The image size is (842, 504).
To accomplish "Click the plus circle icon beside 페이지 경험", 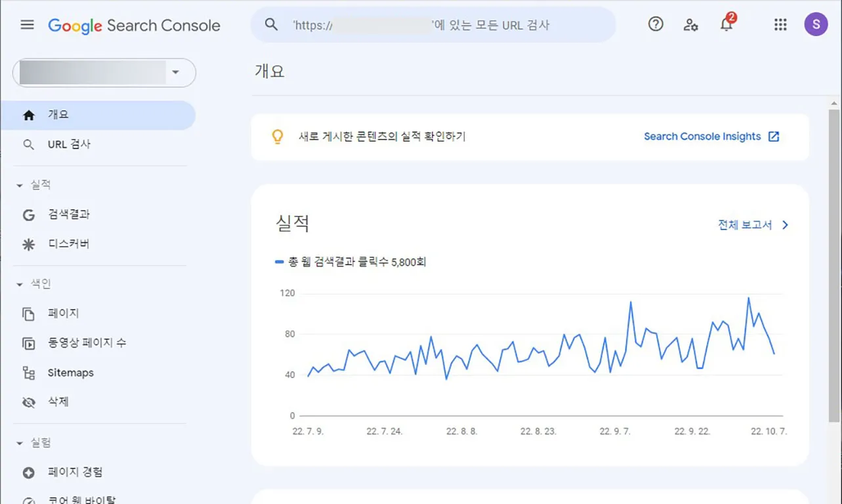I will tap(28, 472).
